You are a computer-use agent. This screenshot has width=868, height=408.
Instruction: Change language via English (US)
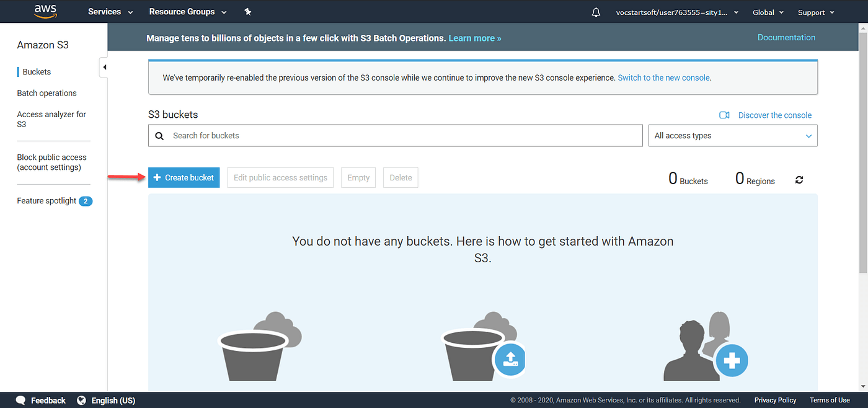[x=113, y=401]
